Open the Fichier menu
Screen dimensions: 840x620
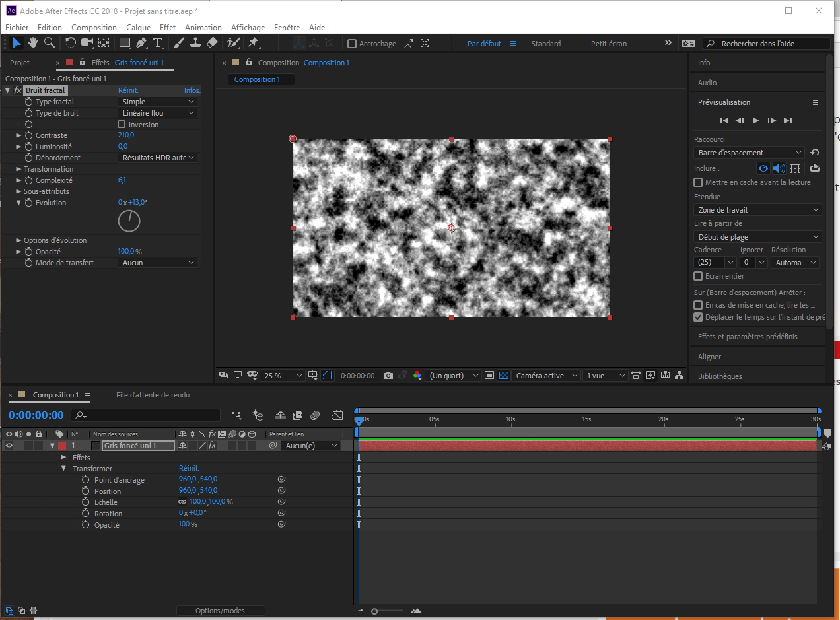pyautogui.click(x=17, y=28)
